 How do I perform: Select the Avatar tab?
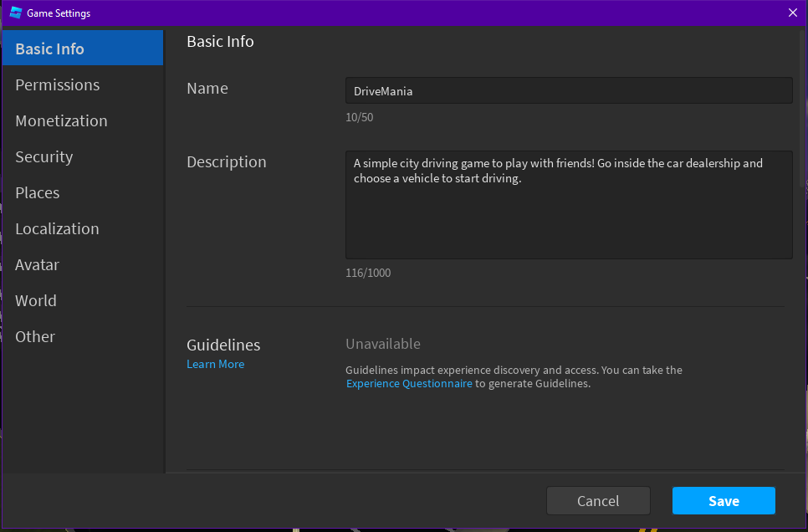pyautogui.click(x=38, y=264)
